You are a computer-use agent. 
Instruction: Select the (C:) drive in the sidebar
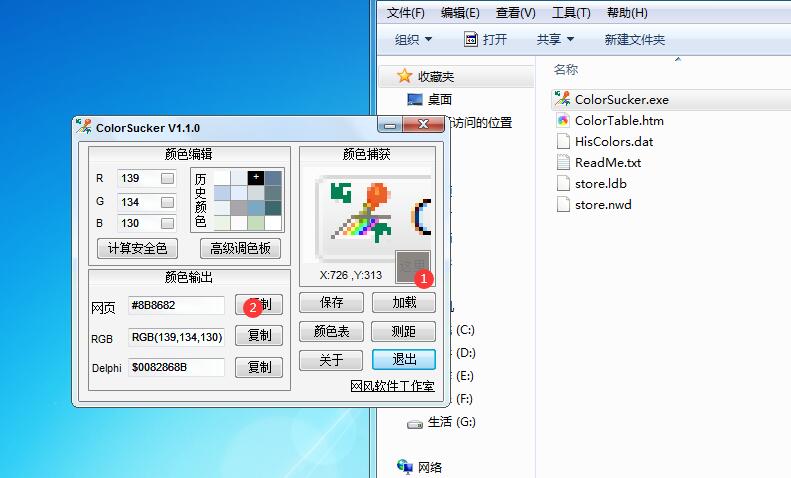click(x=465, y=330)
